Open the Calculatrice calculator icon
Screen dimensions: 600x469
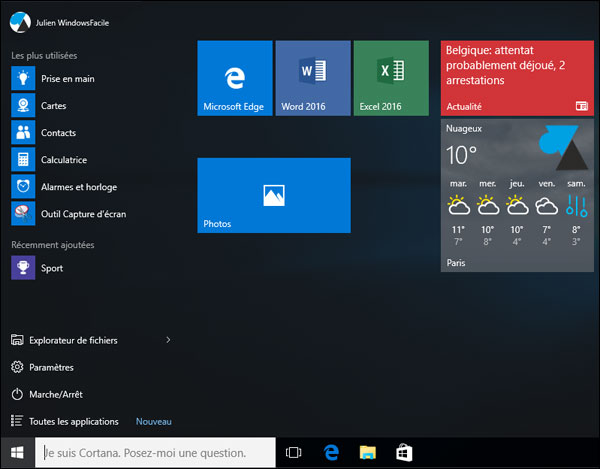coord(23,160)
